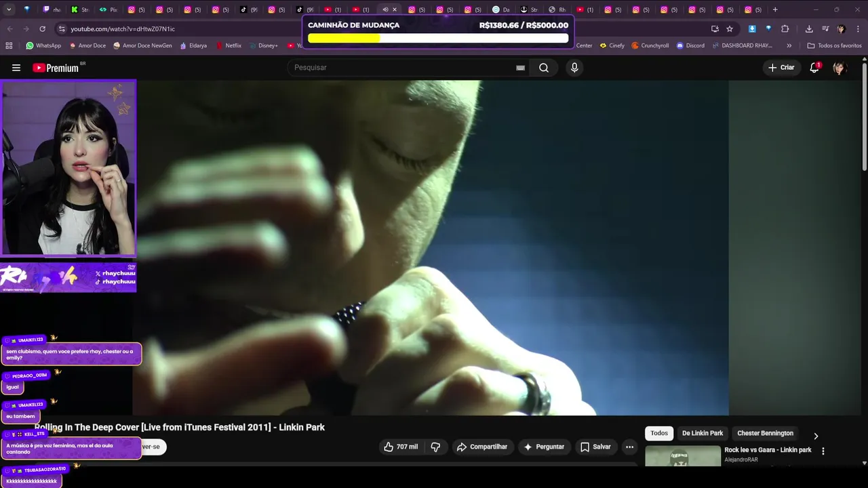Open 'Rock lee vs Gaara - Linkin park' title
The height and width of the screenshot is (488, 868).
pos(768,450)
